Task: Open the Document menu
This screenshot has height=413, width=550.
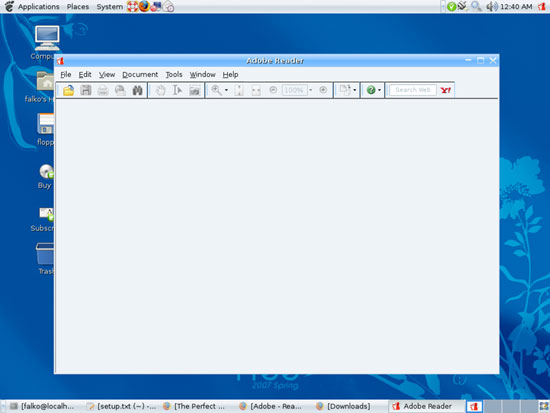Action: pyautogui.click(x=140, y=74)
